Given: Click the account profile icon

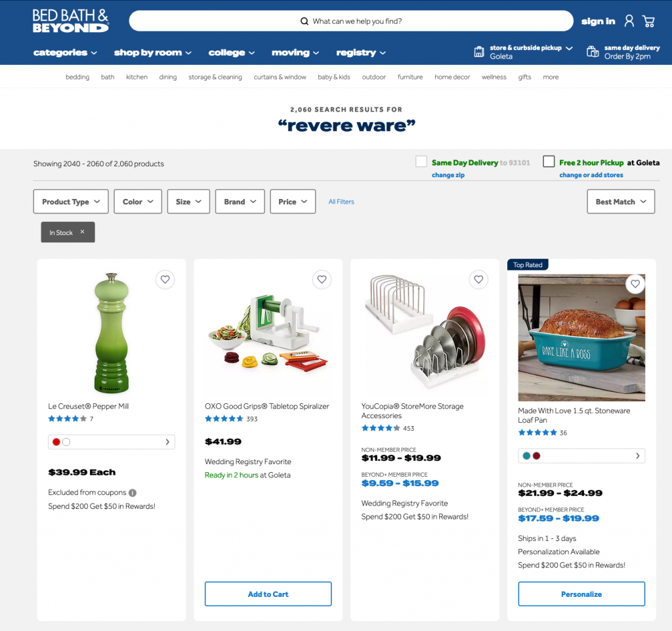Looking at the screenshot, I should [x=629, y=21].
